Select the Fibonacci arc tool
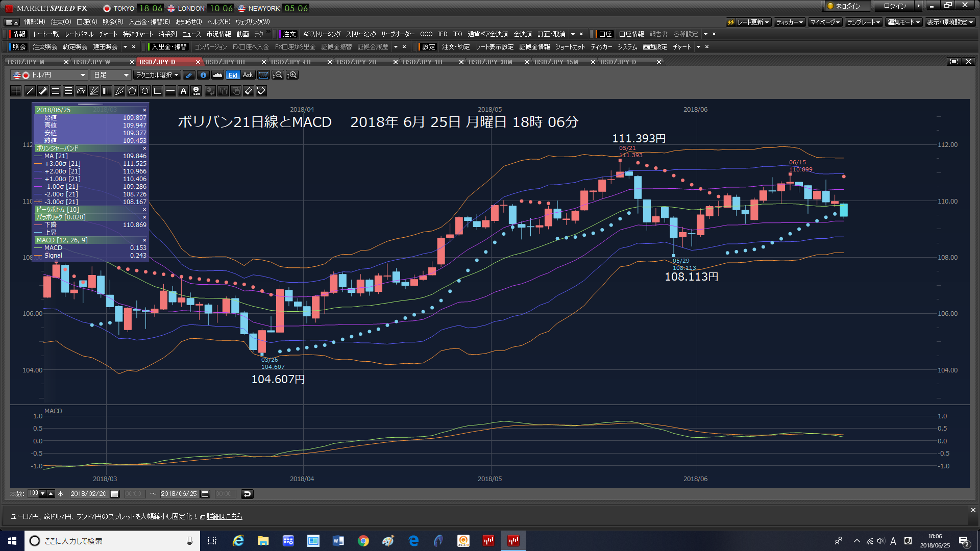 pyautogui.click(x=81, y=91)
